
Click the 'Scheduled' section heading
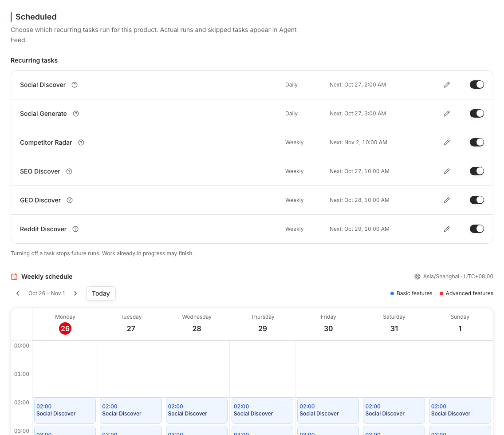36,17
